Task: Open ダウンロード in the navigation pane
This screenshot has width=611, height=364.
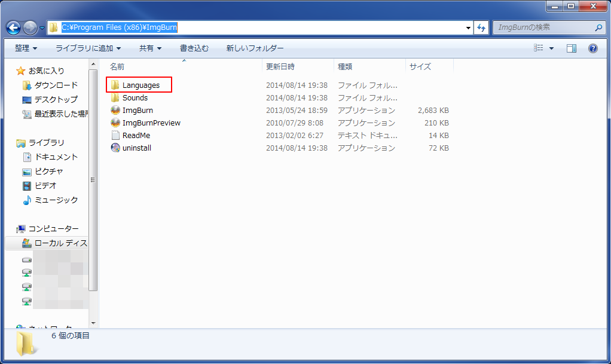Action: (56, 85)
